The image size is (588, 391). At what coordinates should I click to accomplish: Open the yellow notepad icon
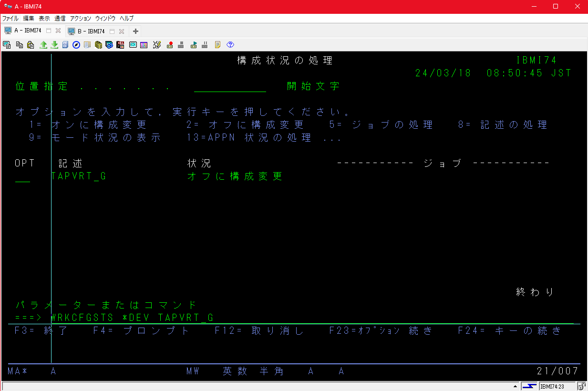point(217,45)
